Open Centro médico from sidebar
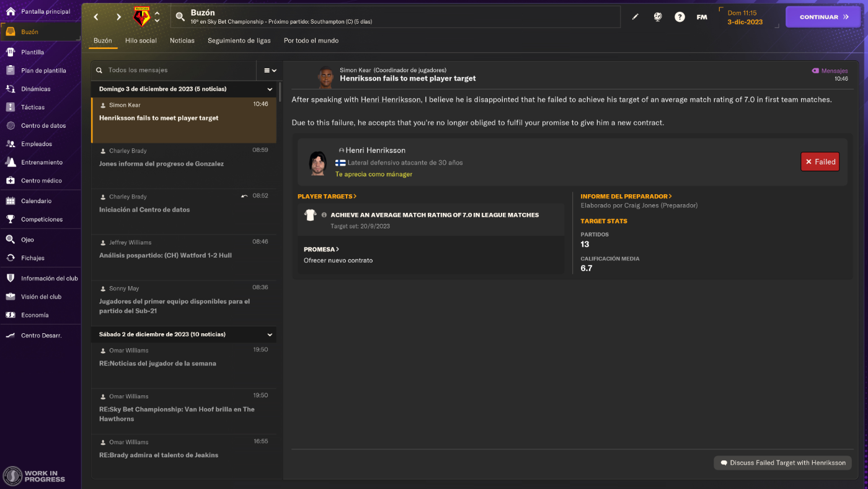The image size is (868, 489). tap(40, 181)
